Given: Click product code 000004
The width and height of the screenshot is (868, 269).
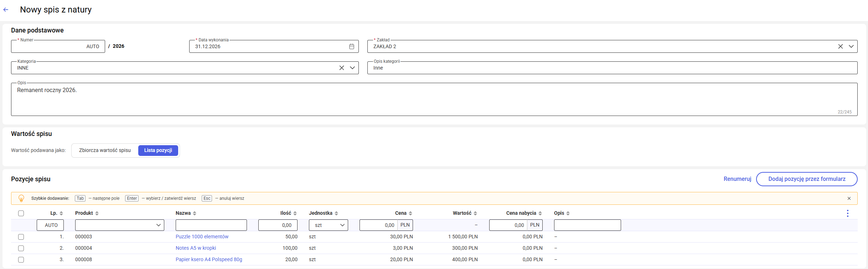Looking at the screenshot, I should (x=84, y=248).
